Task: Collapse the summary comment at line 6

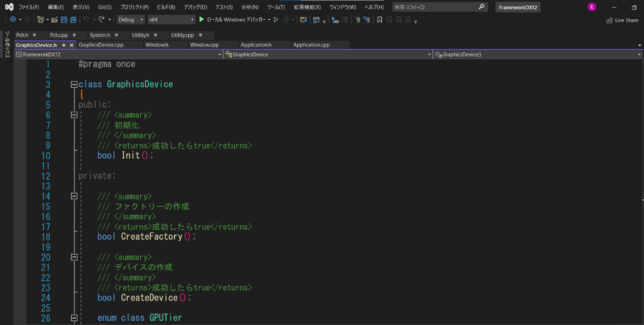Action: click(74, 115)
